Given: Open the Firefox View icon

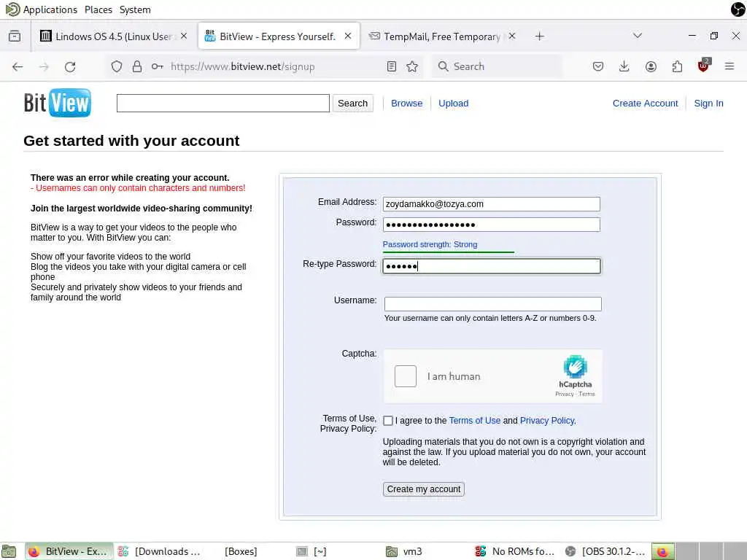Looking at the screenshot, I should tap(15, 36).
